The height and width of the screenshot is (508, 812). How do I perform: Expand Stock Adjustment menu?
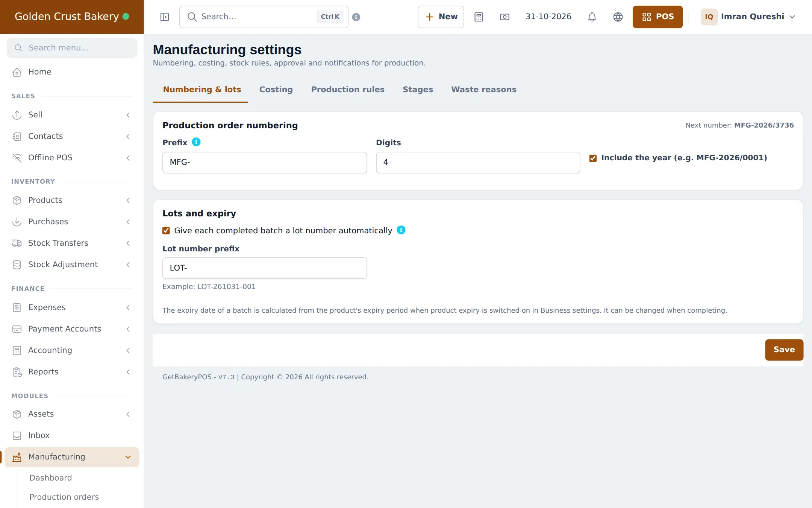pyautogui.click(x=72, y=265)
